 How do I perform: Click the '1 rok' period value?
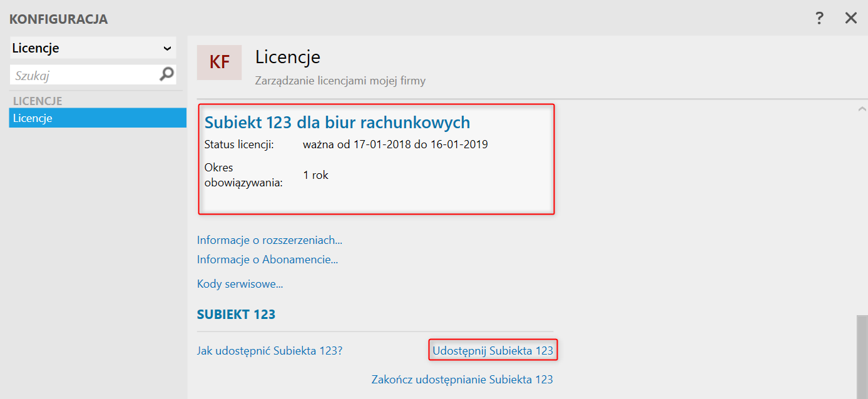coord(316,175)
